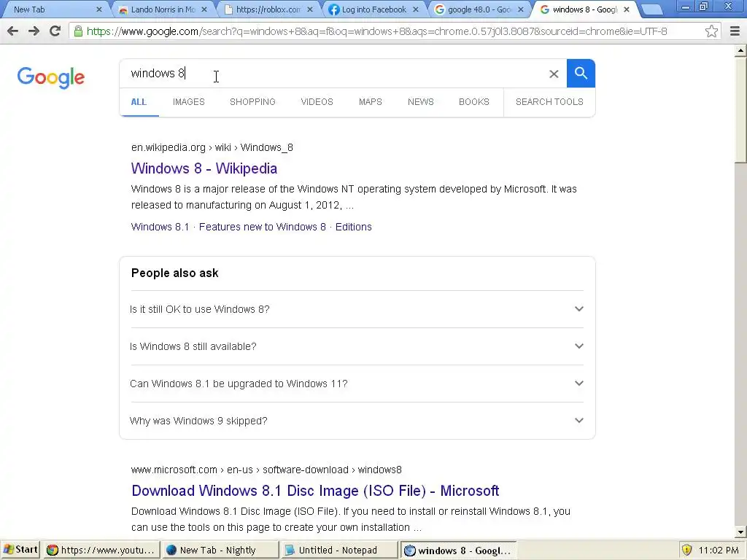The image size is (747, 560).
Task: Close the roblox.com tab
Action: pos(310,9)
